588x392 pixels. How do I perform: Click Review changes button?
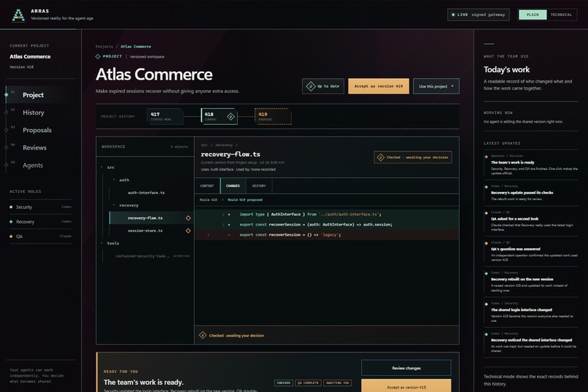coord(406,368)
